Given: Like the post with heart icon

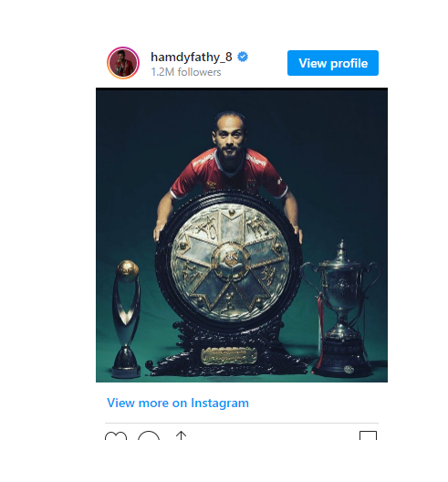Looking at the screenshot, I should (x=116, y=435).
